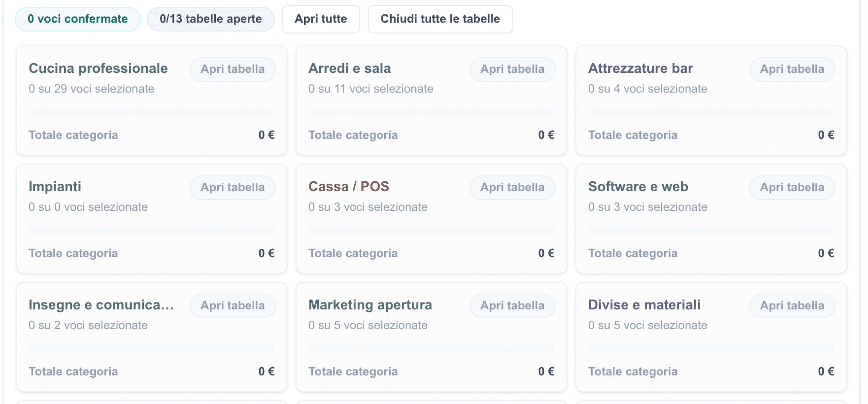This screenshot has height=404, width=868.
Task: Click the Cucina professionale progress bar
Action: [x=152, y=112]
